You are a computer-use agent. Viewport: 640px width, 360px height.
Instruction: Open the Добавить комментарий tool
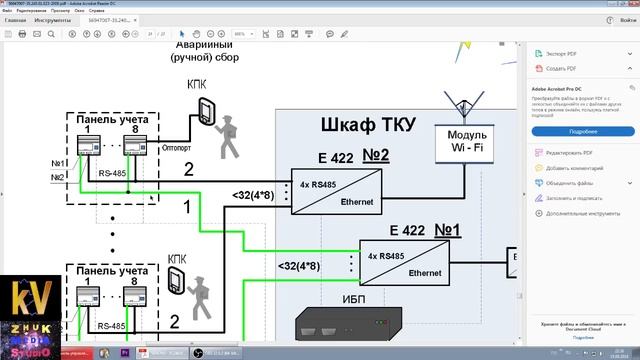coord(574,168)
